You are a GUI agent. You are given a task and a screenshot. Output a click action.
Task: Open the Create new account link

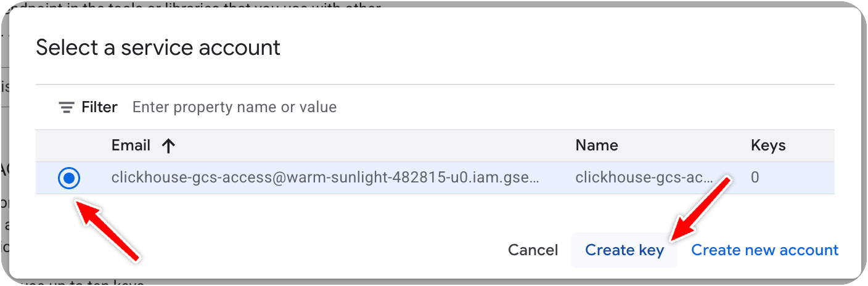(764, 250)
